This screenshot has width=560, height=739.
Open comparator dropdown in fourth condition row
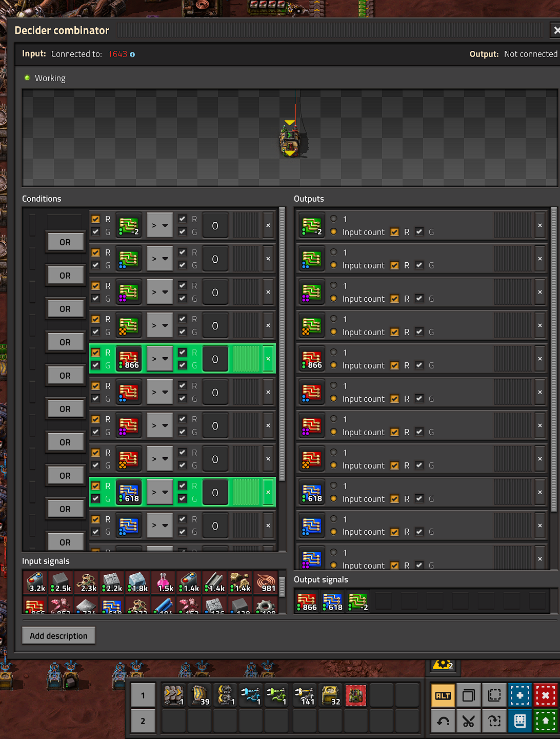coord(159,326)
